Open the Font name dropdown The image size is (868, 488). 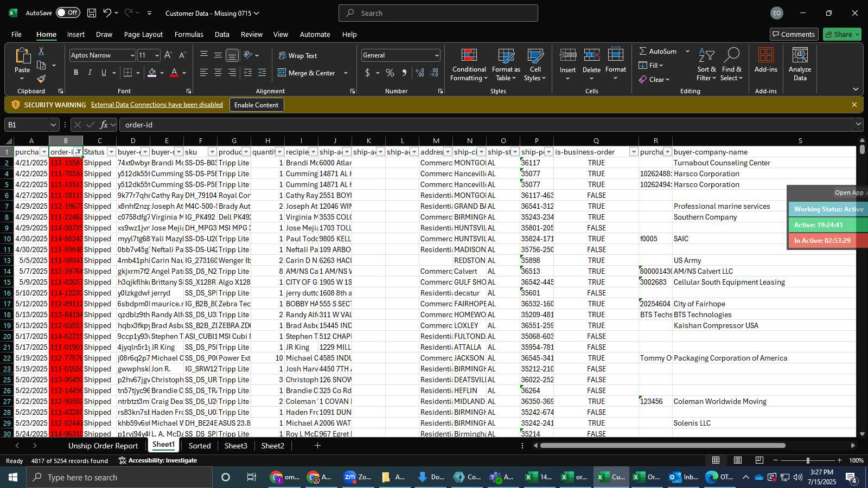click(x=132, y=55)
